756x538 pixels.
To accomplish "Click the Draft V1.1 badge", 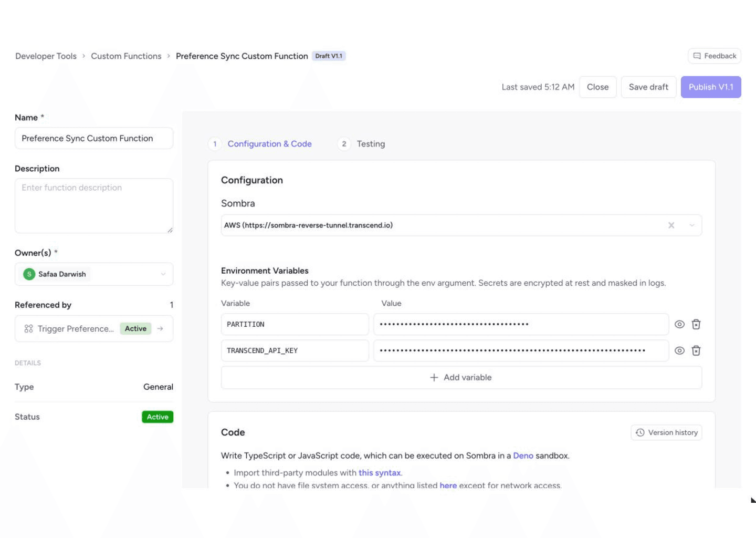I will pyautogui.click(x=329, y=56).
